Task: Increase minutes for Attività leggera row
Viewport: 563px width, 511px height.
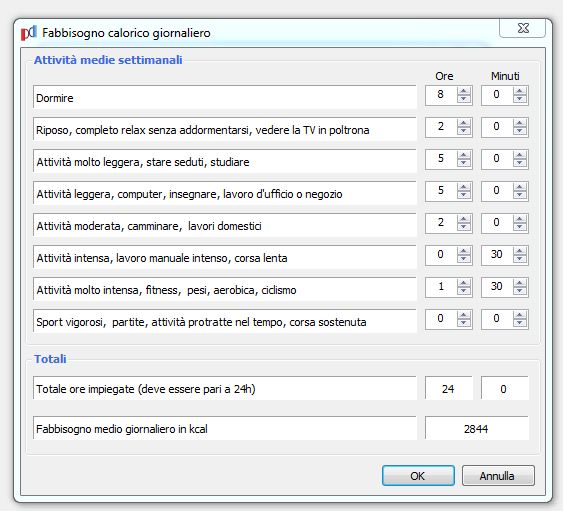Action: point(520,187)
